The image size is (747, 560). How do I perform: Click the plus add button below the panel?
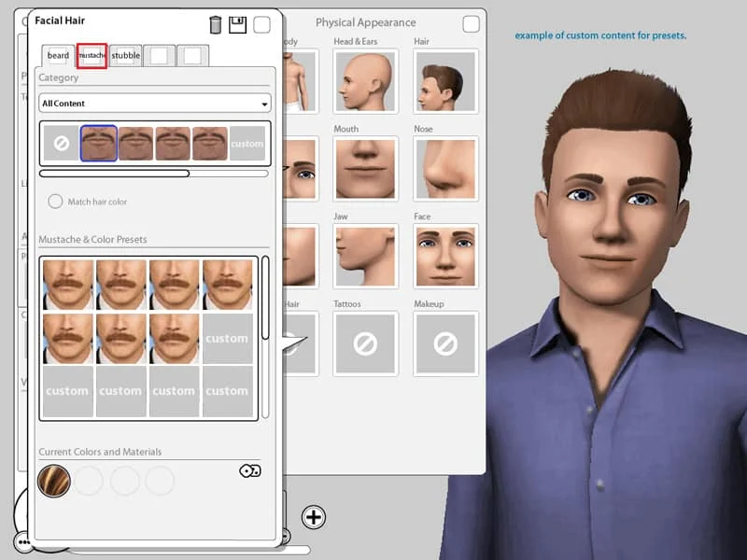pyautogui.click(x=314, y=517)
